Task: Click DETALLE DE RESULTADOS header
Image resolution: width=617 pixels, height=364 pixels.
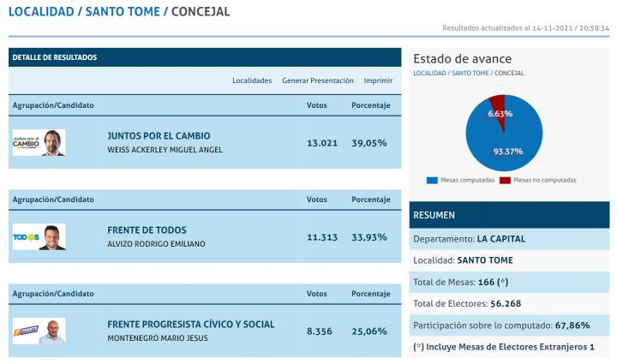Action: tap(205, 57)
